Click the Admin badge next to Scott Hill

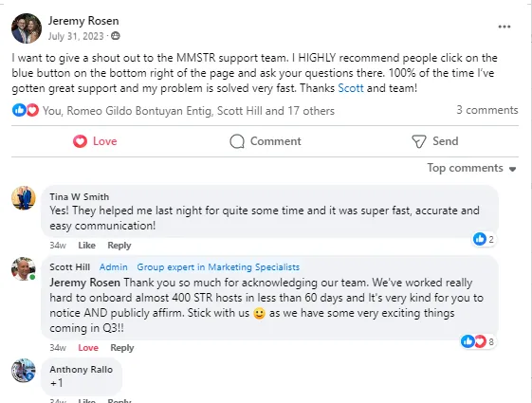[113, 267]
